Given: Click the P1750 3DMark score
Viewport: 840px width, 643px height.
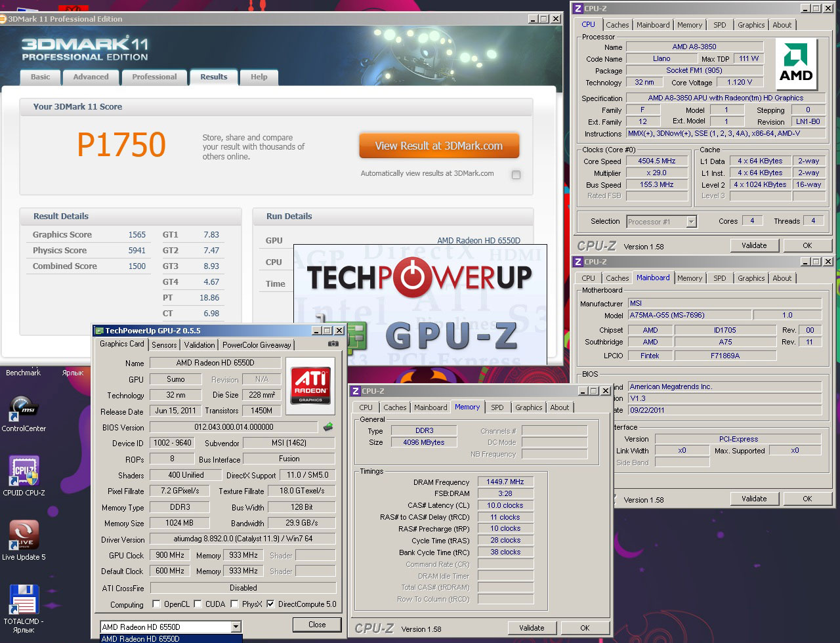Looking at the screenshot, I should point(121,145).
